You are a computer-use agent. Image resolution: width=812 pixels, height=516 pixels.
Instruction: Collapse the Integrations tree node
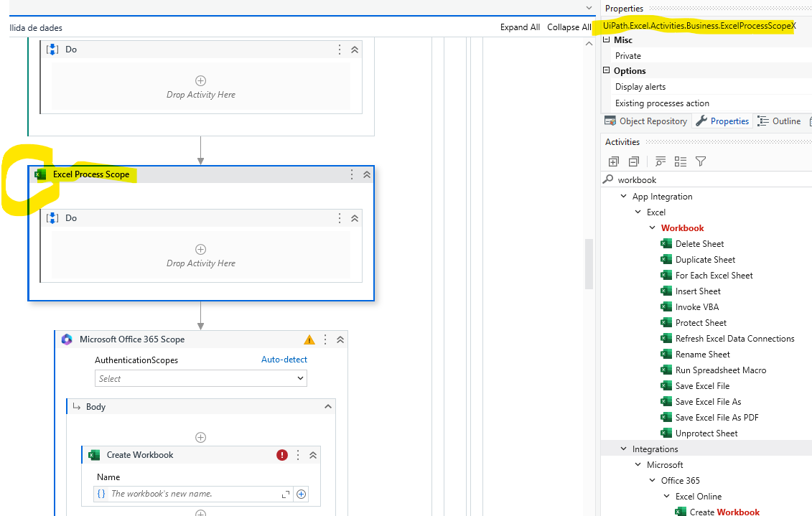(623, 449)
